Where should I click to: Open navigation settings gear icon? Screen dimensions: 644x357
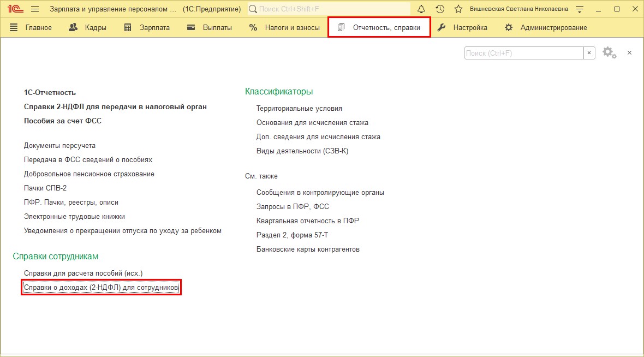click(609, 52)
